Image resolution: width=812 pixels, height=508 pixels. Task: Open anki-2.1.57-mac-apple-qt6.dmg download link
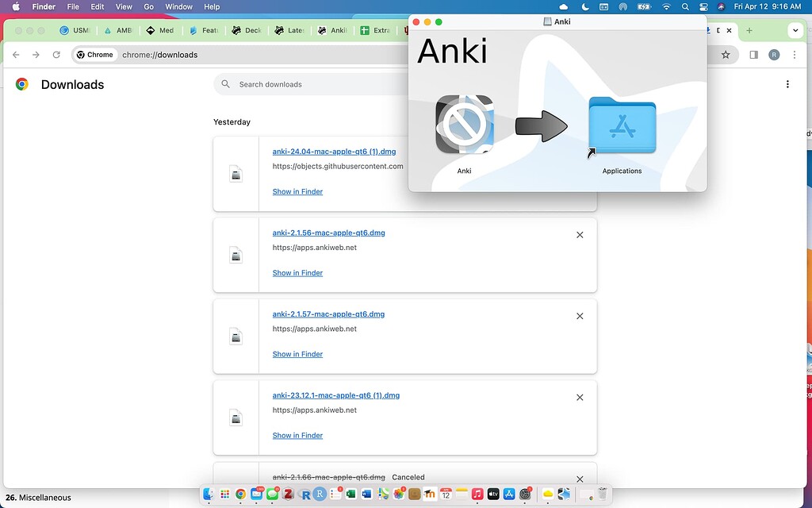tap(328, 314)
